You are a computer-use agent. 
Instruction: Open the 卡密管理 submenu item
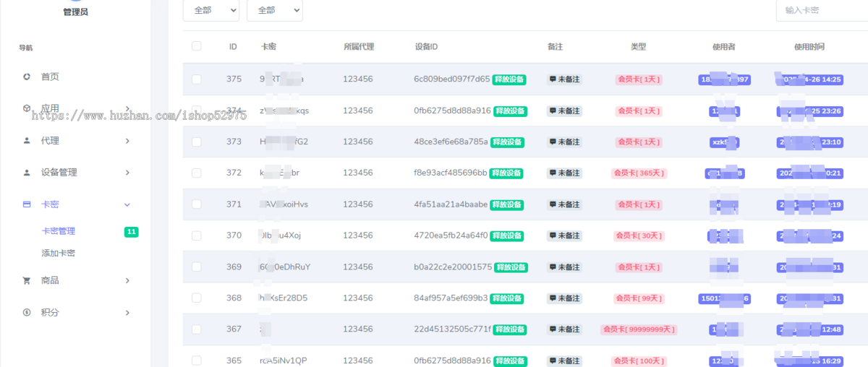[x=59, y=231]
